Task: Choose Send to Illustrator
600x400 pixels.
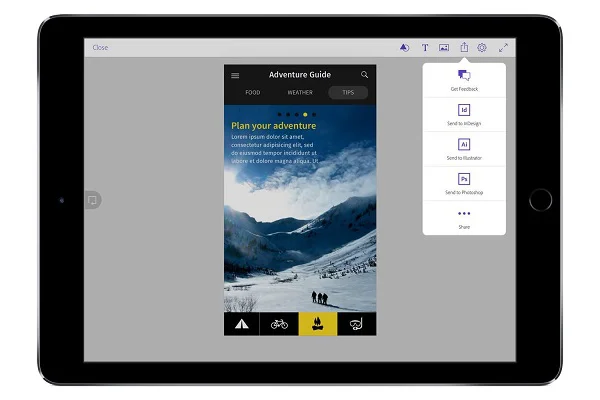Action: [x=464, y=149]
